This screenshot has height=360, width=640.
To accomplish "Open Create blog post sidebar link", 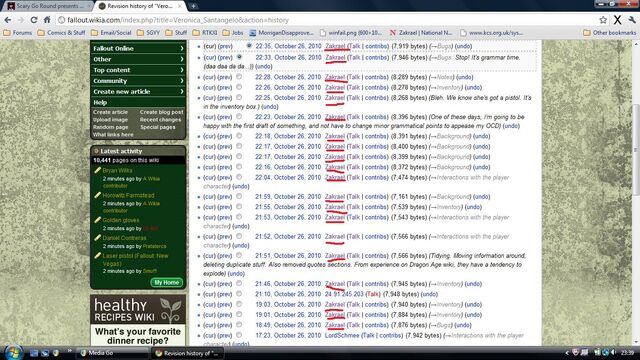I will pos(162,112).
